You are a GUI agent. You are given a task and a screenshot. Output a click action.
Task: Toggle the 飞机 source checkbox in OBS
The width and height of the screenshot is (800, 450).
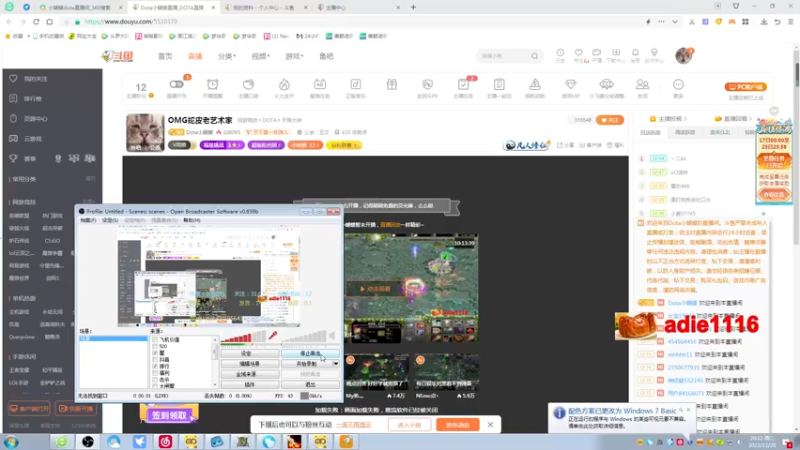[x=155, y=340]
